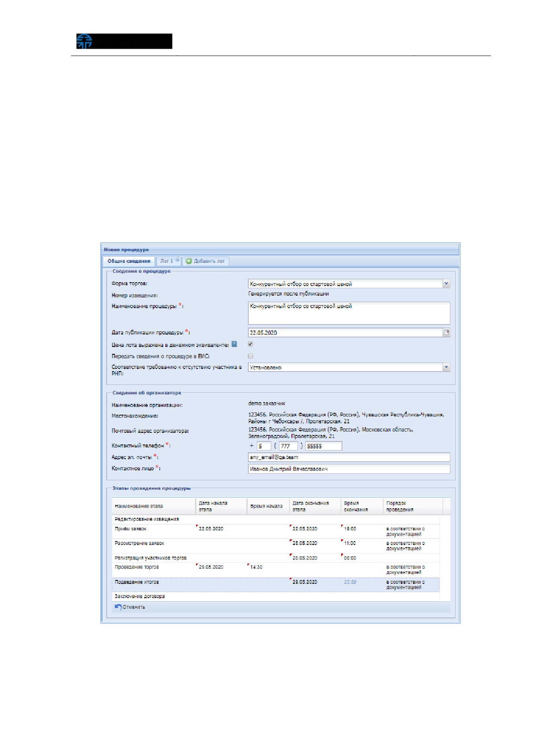The image size is (535, 756).
Task: Click the Отменить button
Action: tap(130, 607)
